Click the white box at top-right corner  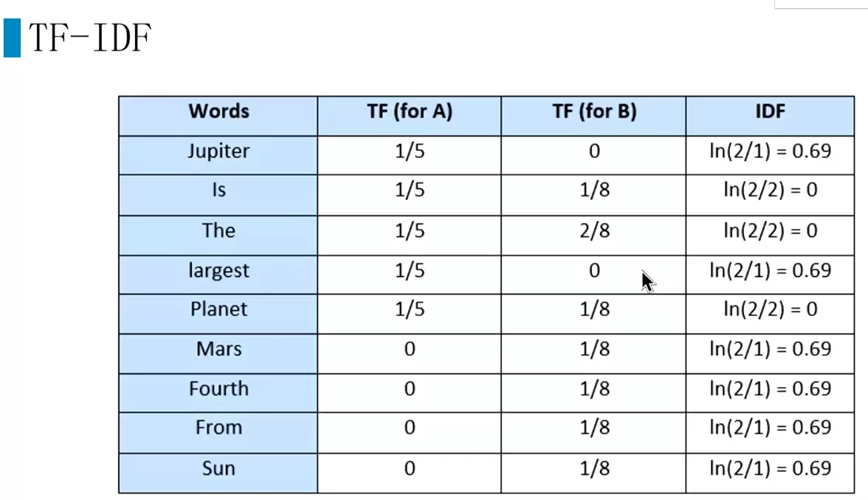(821, 4)
